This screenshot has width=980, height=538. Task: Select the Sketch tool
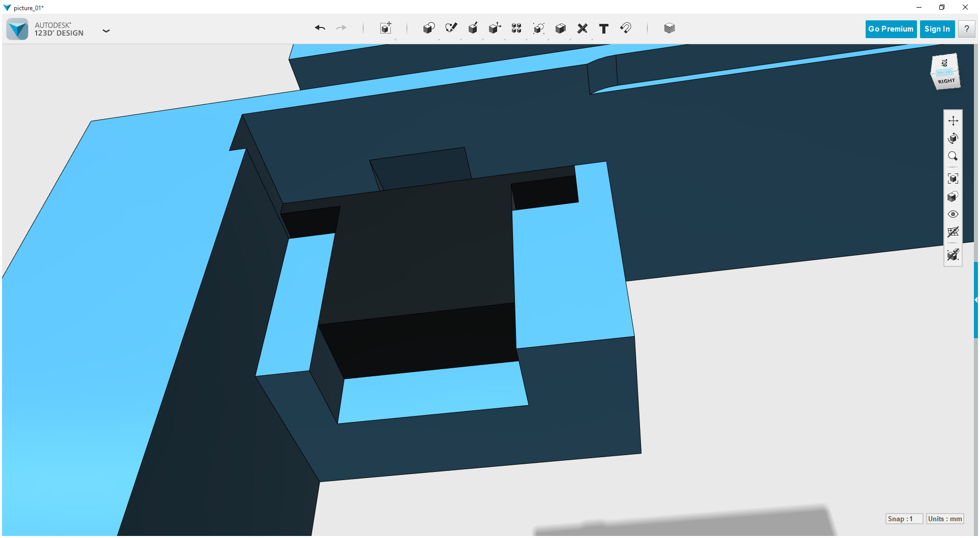pos(451,28)
